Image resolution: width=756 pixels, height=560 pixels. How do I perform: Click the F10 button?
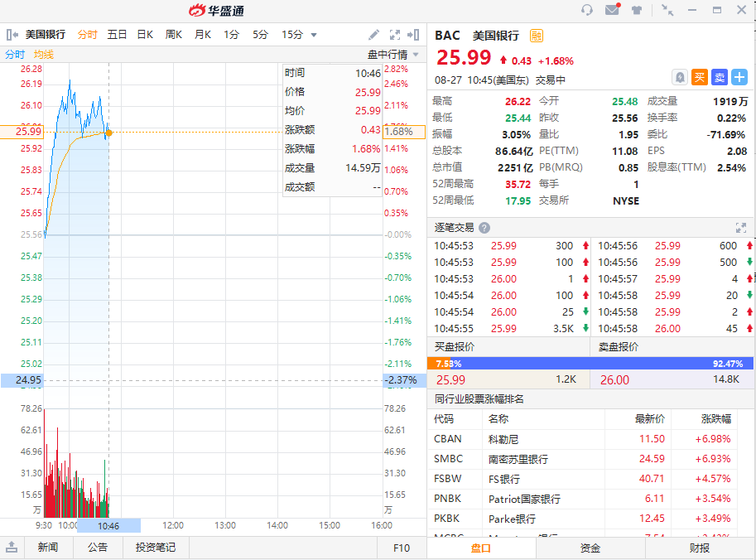402,548
